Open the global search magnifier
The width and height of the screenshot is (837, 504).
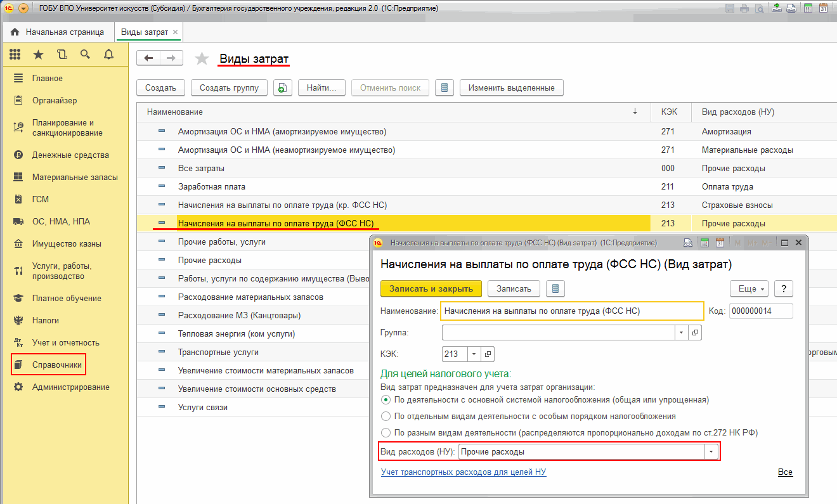[85, 55]
